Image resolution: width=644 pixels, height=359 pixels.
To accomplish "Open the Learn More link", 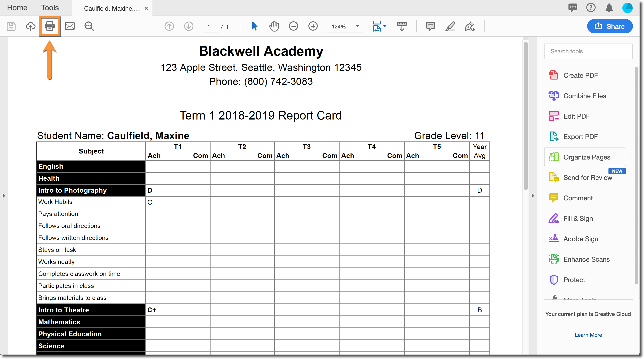I will tap(588, 335).
